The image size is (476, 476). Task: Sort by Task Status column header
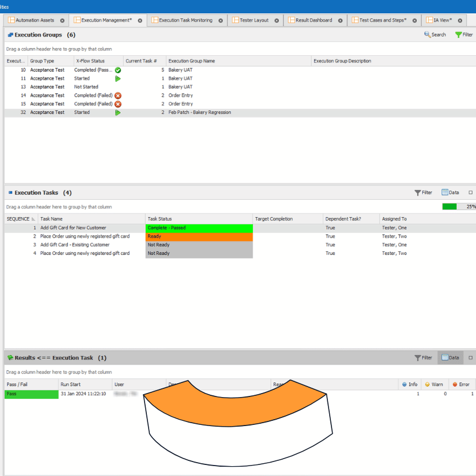click(x=199, y=219)
